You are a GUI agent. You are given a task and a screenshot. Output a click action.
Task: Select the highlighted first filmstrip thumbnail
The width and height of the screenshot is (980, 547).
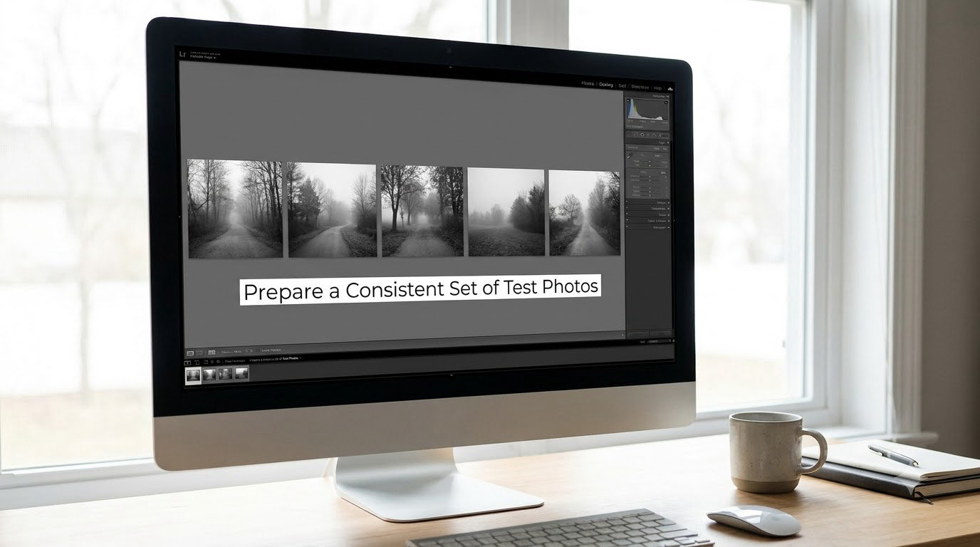(193, 375)
